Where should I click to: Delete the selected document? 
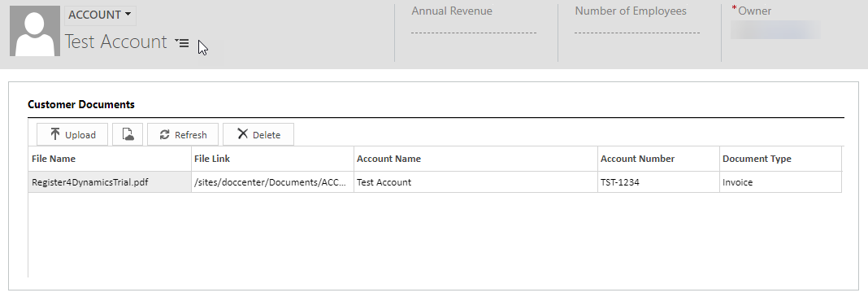pos(258,134)
